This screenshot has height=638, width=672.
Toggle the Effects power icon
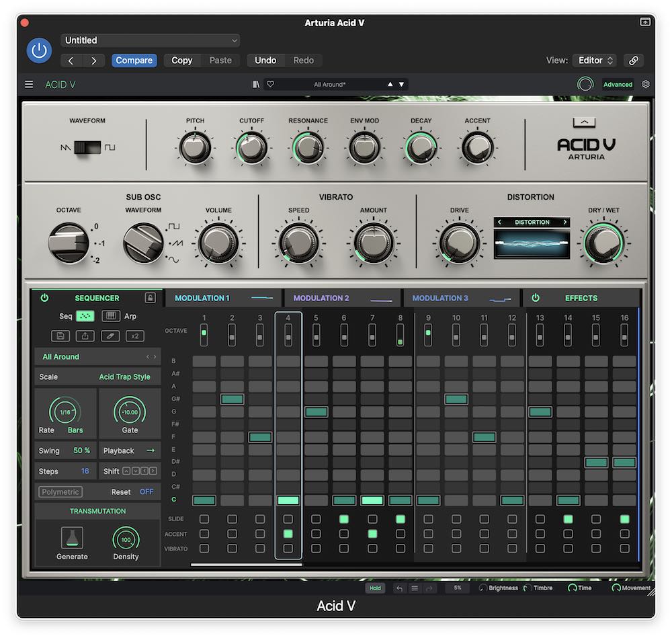[x=536, y=298]
